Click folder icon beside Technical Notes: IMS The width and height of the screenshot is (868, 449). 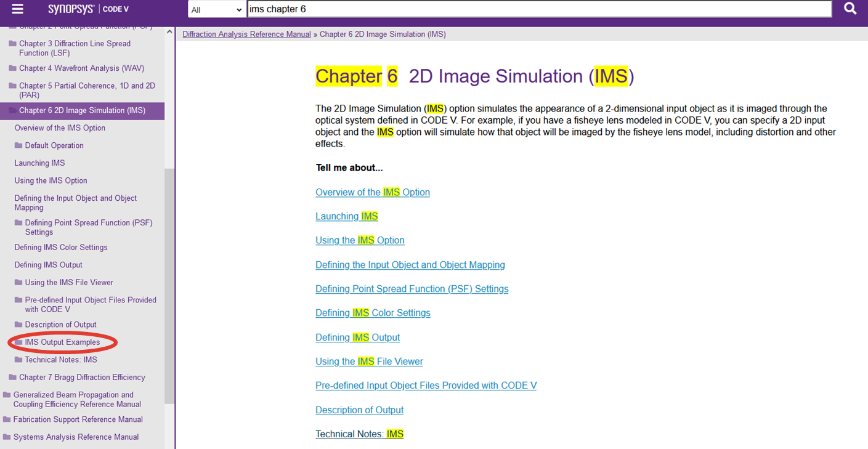[18, 360]
